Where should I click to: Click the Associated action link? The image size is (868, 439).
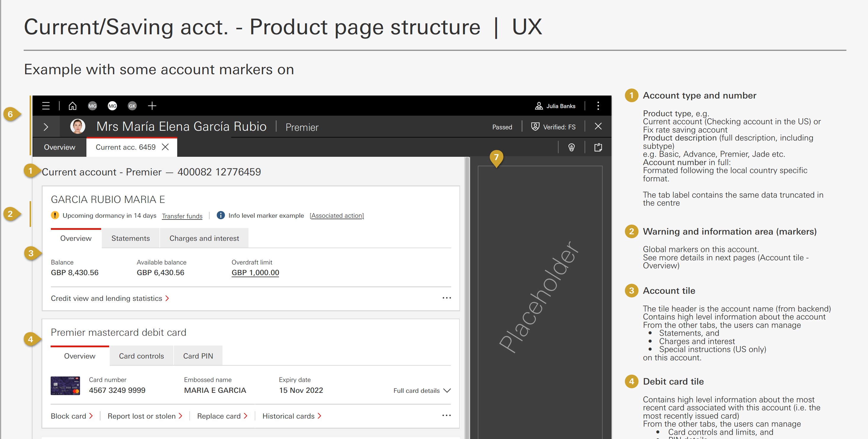[x=337, y=216]
